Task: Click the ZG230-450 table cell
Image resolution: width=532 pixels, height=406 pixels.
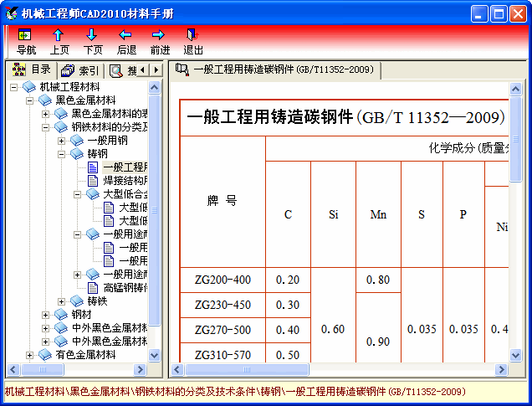Action: click(223, 306)
